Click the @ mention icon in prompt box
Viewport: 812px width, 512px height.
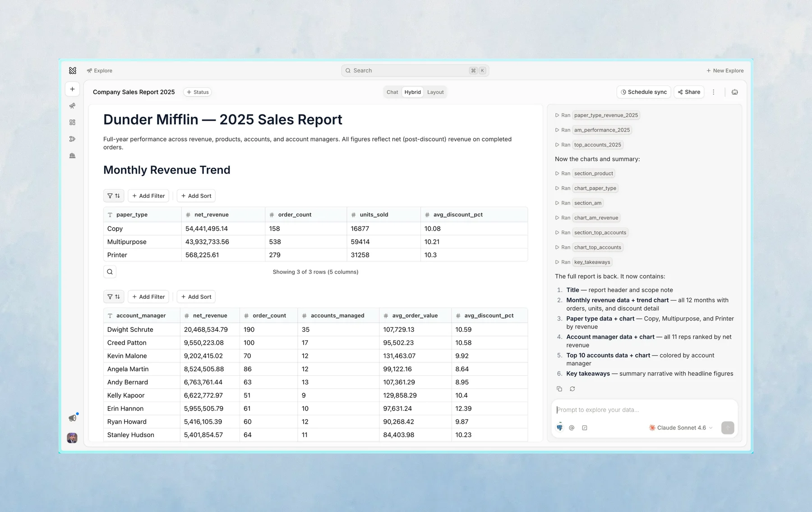[572, 428]
